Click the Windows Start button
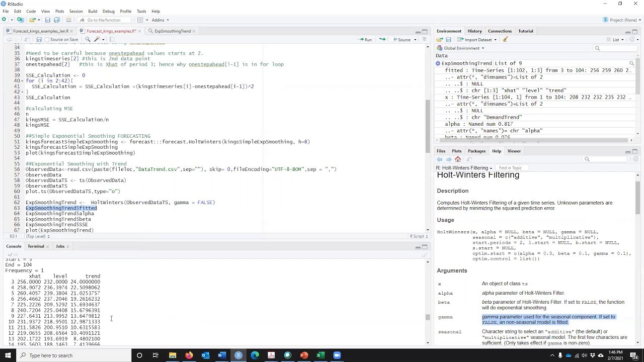The image size is (644, 362). (7, 355)
